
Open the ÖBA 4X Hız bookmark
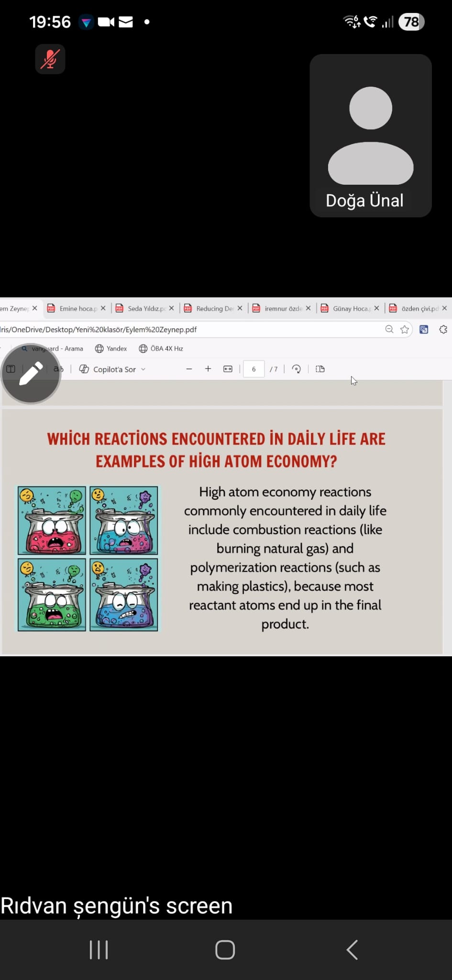click(x=161, y=348)
